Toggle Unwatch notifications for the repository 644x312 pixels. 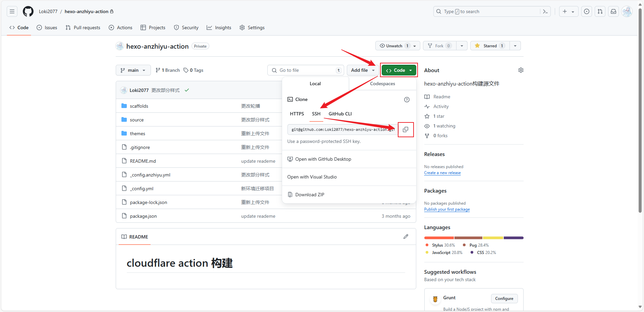pyautogui.click(x=398, y=46)
